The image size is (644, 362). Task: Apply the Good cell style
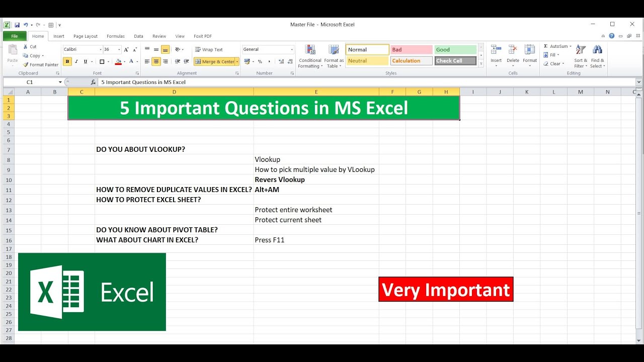(x=455, y=50)
